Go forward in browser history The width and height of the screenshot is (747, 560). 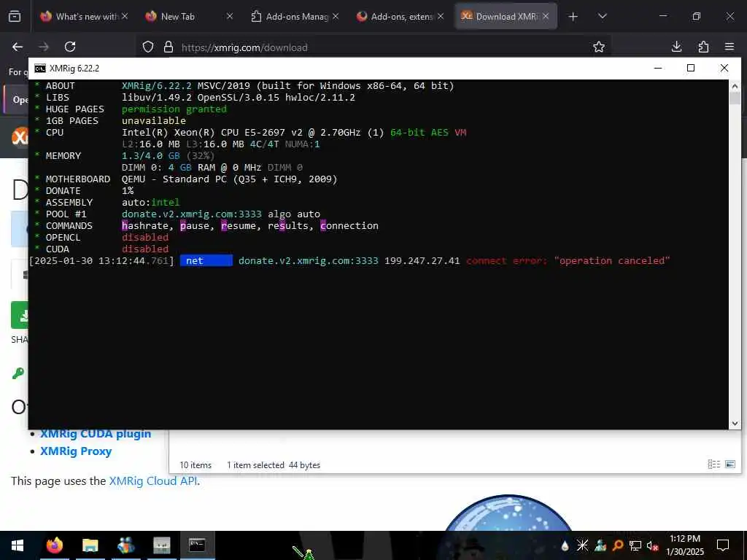click(44, 47)
